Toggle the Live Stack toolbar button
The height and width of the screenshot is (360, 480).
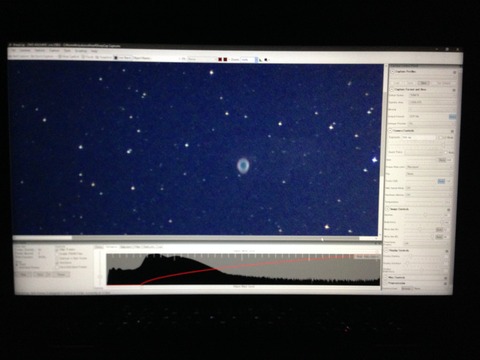[x=123, y=58]
